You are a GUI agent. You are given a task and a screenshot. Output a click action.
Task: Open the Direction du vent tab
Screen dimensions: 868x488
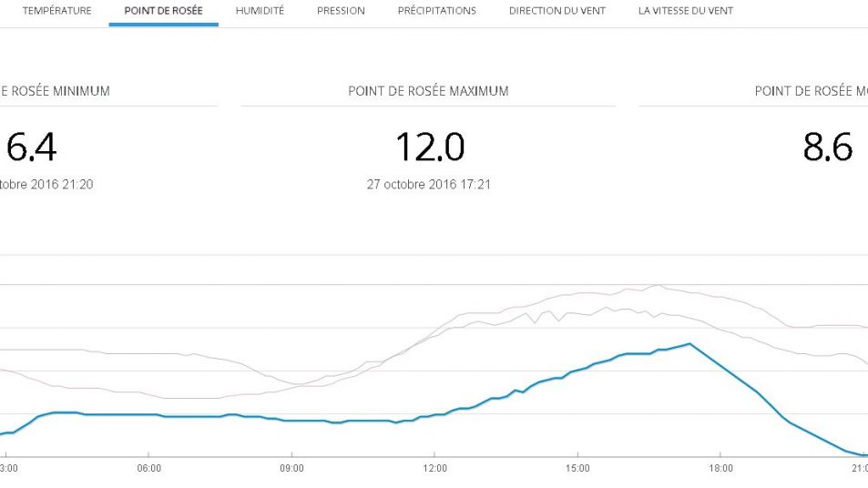tap(557, 11)
